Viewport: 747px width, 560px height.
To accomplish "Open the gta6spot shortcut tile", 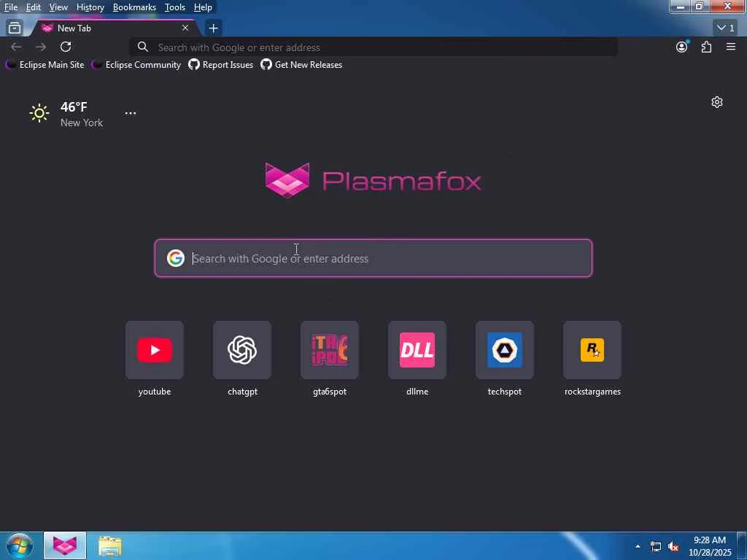I will tap(330, 350).
